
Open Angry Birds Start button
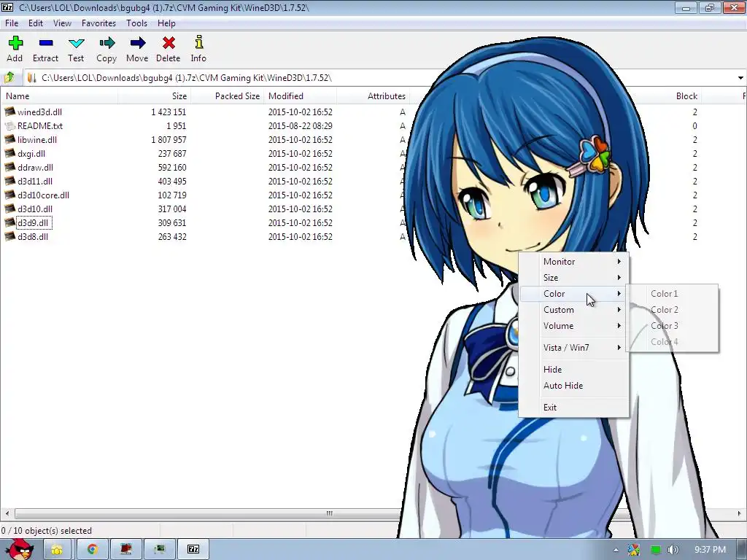[20, 549]
